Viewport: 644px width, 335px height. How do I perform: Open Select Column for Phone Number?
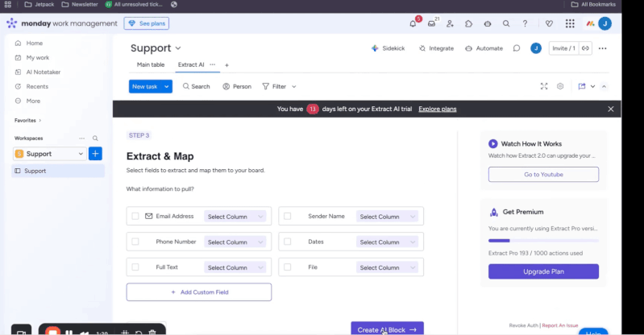(235, 242)
